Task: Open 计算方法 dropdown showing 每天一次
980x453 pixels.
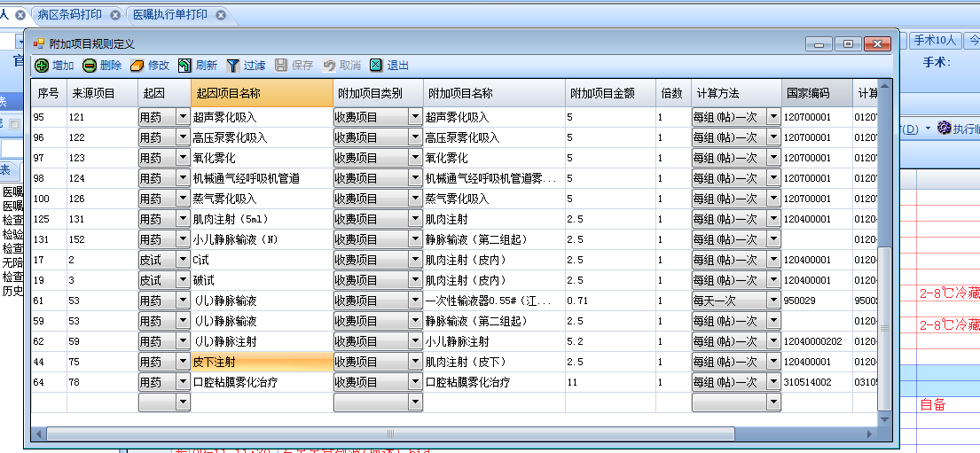Action: pos(773,301)
